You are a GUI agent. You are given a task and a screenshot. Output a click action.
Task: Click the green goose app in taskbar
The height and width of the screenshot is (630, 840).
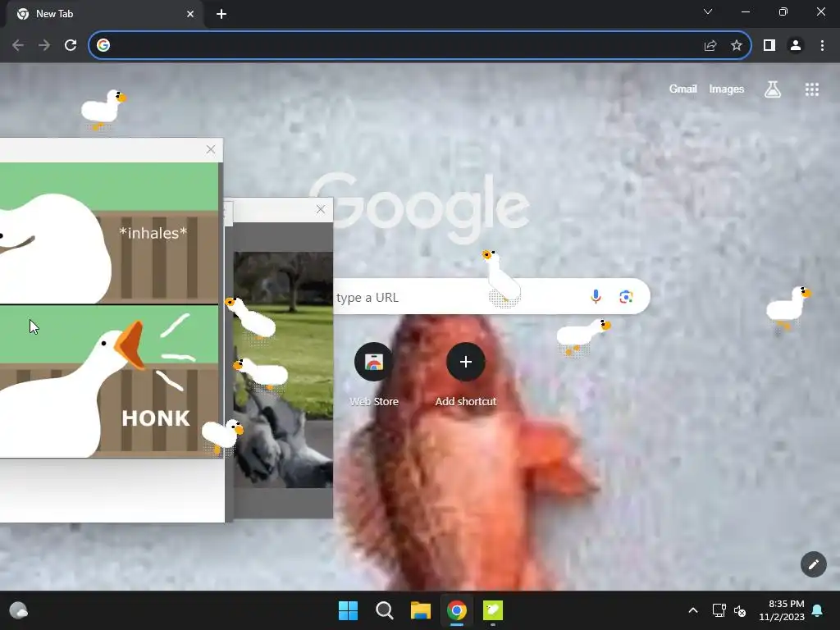tap(493, 610)
